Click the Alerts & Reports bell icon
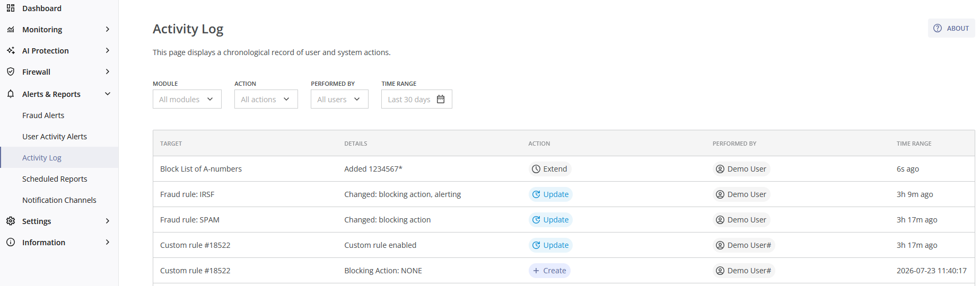This screenshot has width=980, height=286. click(11, 94)
